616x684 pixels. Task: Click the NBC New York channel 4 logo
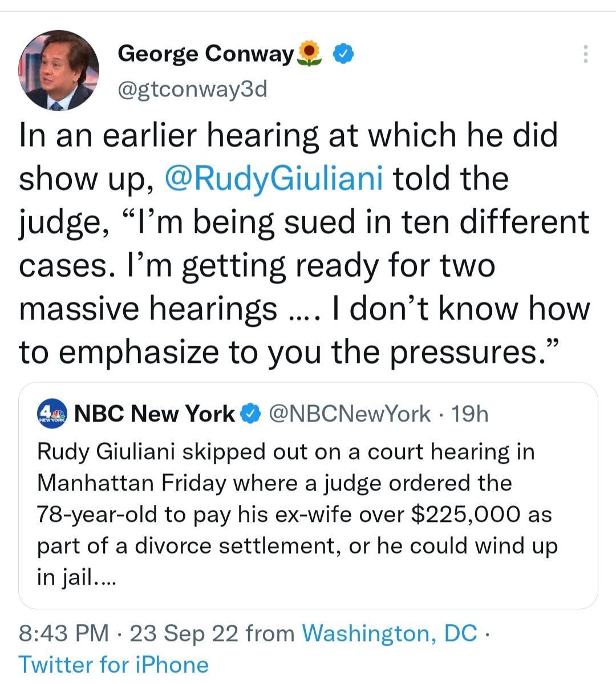52,414
